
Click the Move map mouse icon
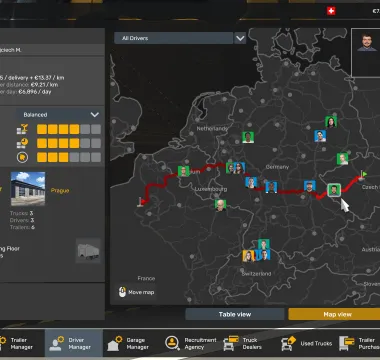coord(122,292)
